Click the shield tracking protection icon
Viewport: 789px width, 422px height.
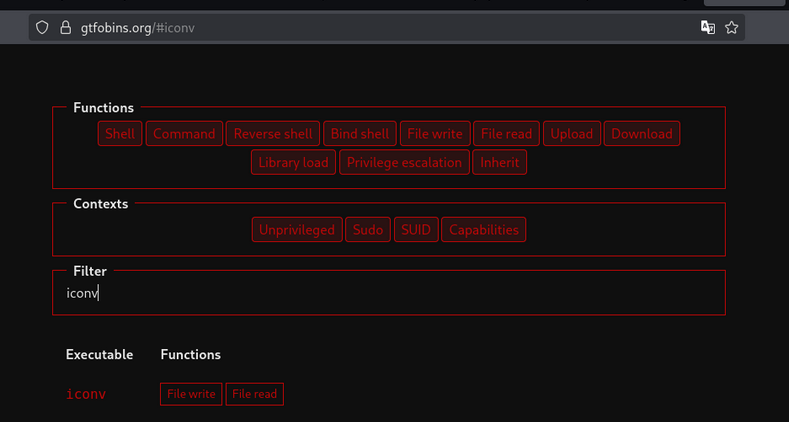42,28
